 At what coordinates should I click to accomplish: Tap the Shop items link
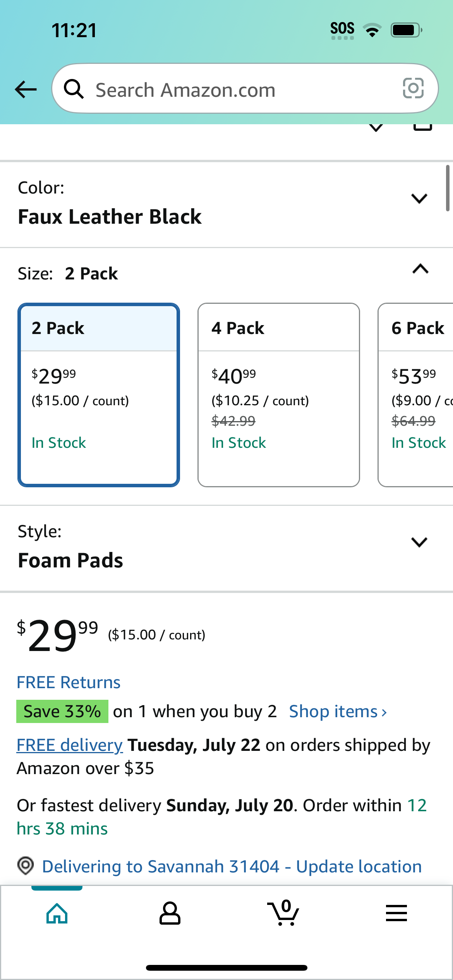pos(338,711)
